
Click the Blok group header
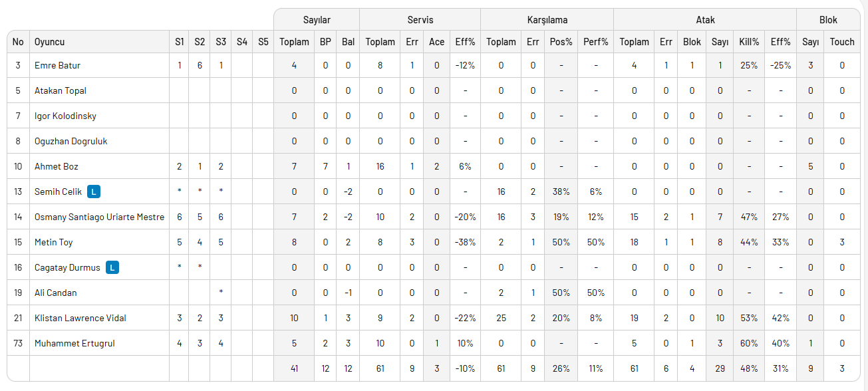828,20
